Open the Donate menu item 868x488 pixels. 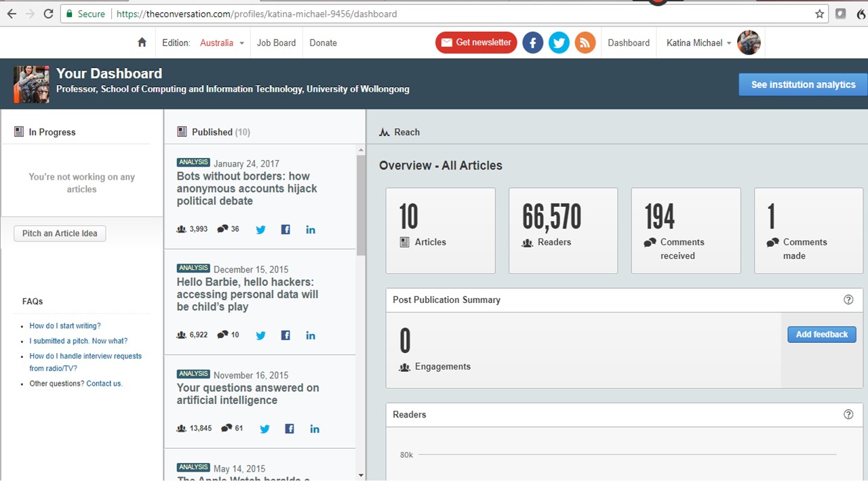(323, 43)
